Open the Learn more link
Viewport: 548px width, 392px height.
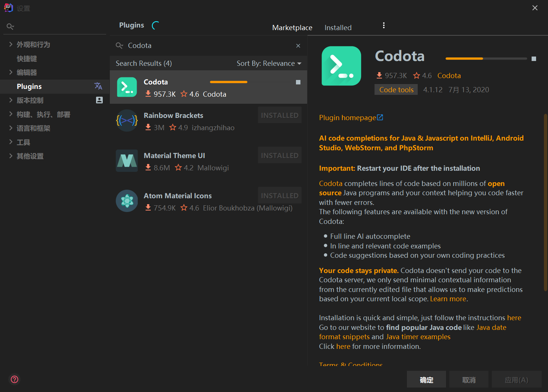[x=448, y=299]
